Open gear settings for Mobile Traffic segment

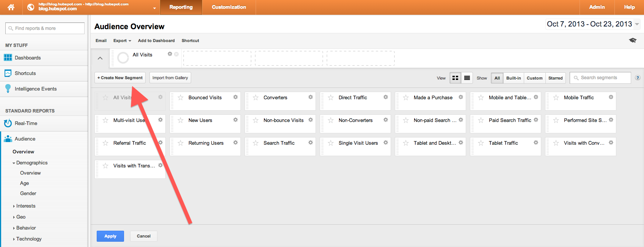click(611, 97)
